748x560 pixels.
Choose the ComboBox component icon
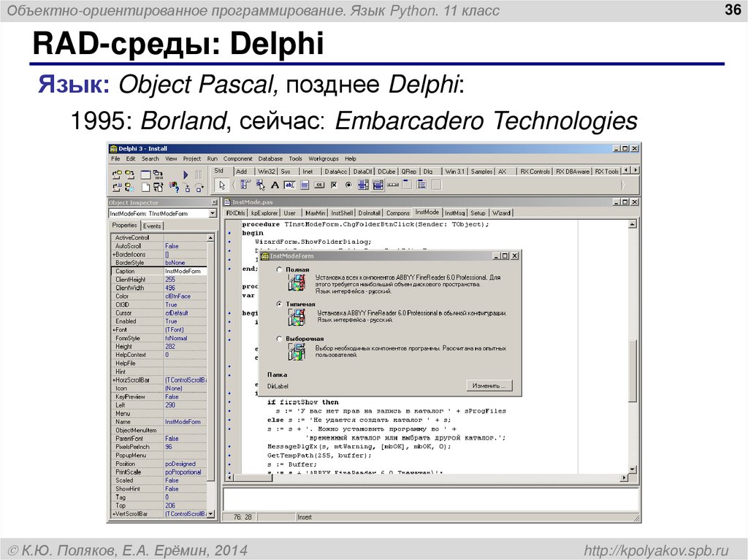pos(378,185)
